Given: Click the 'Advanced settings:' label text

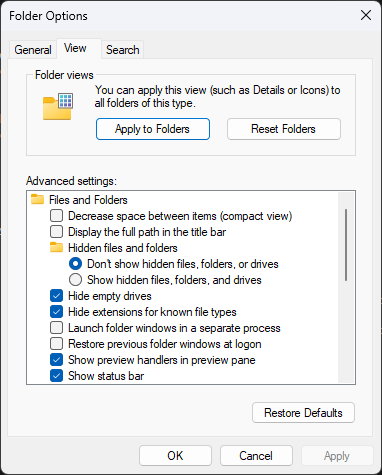Looking at the screenshot, I should click(71, 181).
